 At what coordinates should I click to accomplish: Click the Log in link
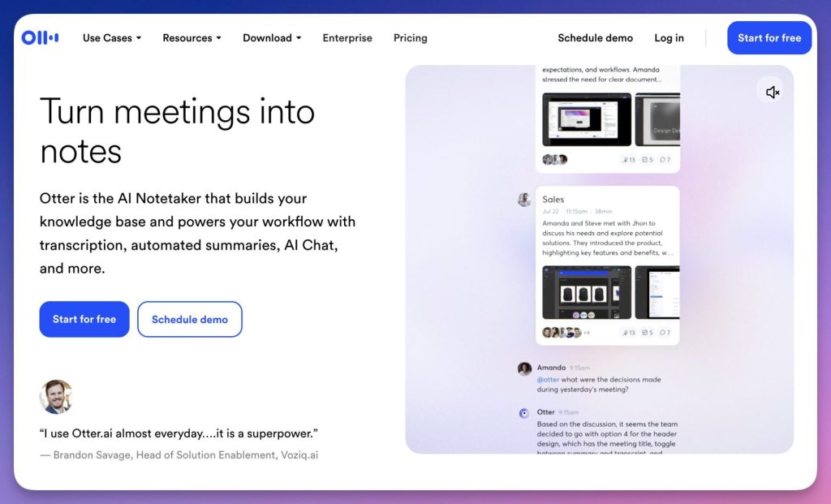click(669, 38)
